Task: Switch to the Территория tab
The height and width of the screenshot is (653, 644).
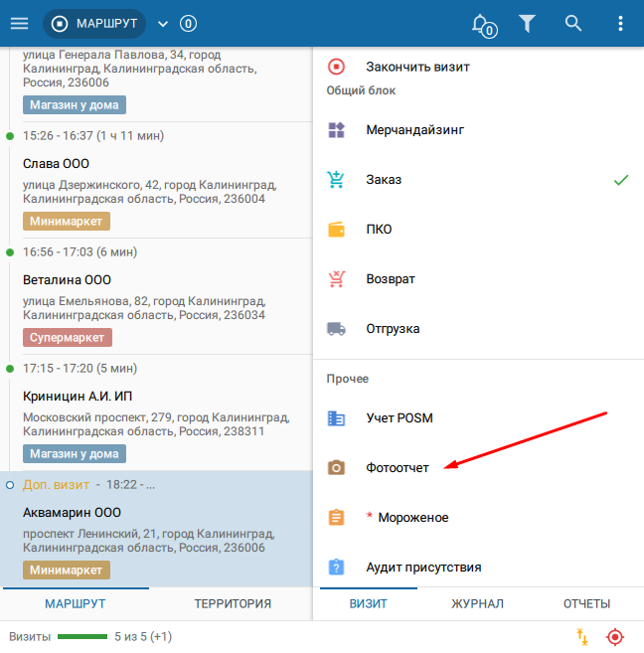Action: (233, 603)
